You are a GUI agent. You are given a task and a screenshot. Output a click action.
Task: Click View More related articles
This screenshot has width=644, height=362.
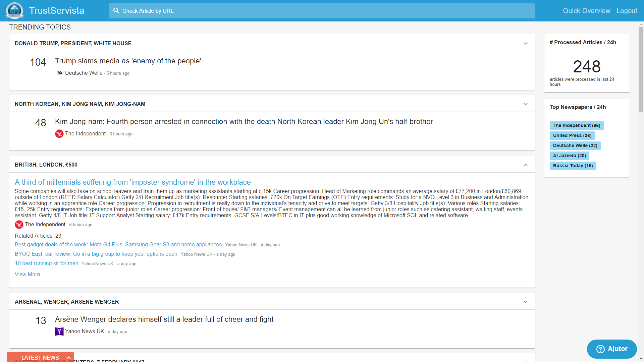point(27,274)
